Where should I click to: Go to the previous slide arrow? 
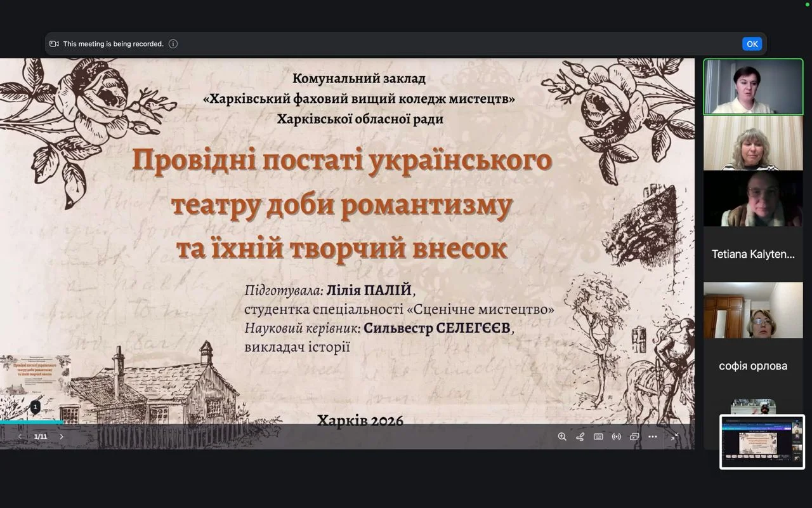pos(20,437)
